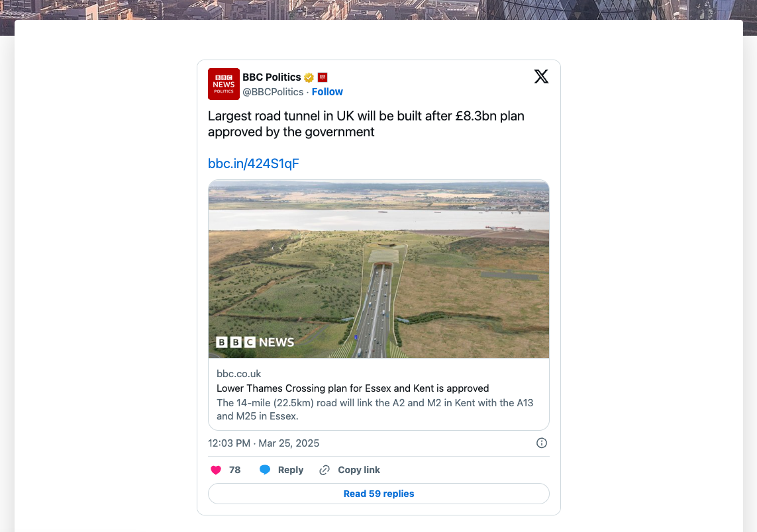This screenshot has width=757, height=532.
Task: Click the X logo icon
Action: coord(541,76)
